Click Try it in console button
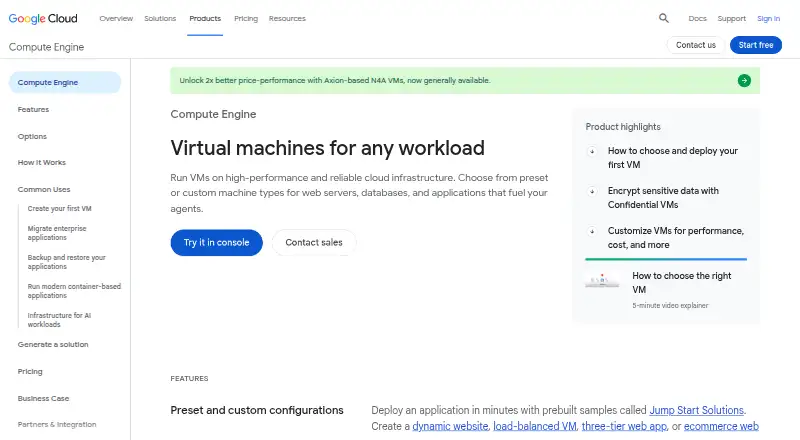The height and width of the screenshot is (440, 800). (216, 242)
